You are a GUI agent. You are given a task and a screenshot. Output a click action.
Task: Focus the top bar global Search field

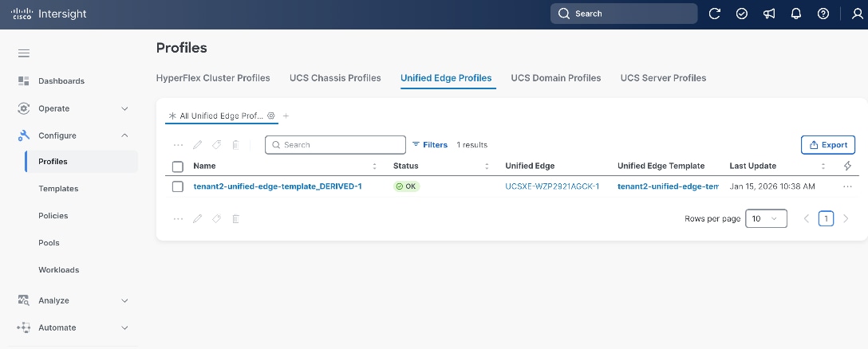(x=624, y=14)
